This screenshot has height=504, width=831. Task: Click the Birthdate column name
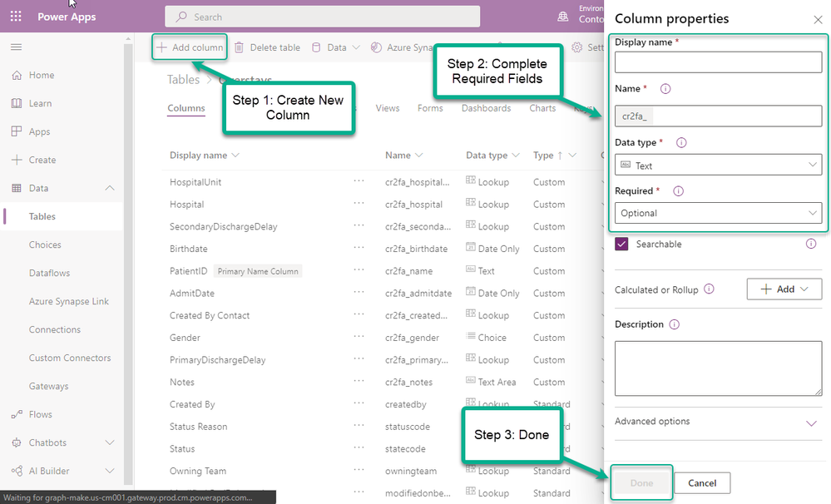pos(188,249)
